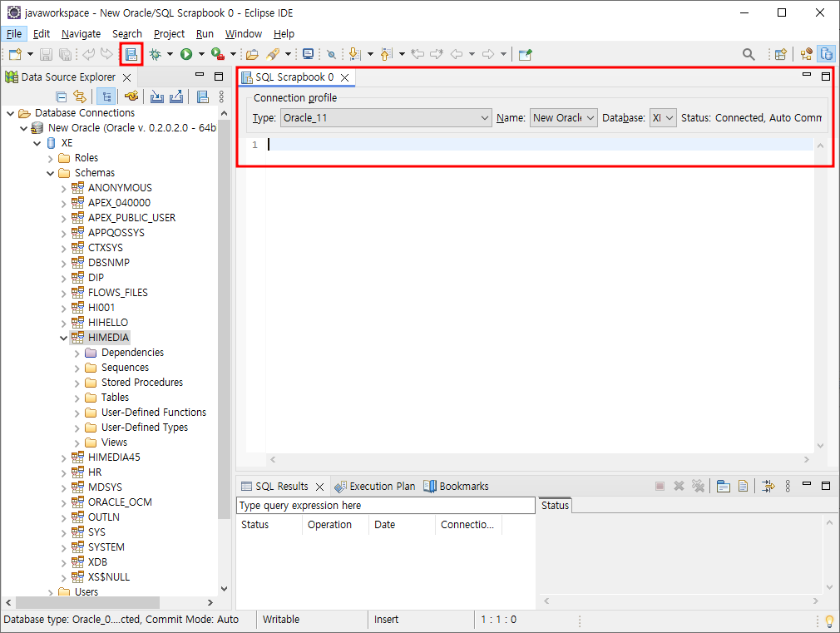
Task: Open the Window menu
Action: tap(243, 34)
